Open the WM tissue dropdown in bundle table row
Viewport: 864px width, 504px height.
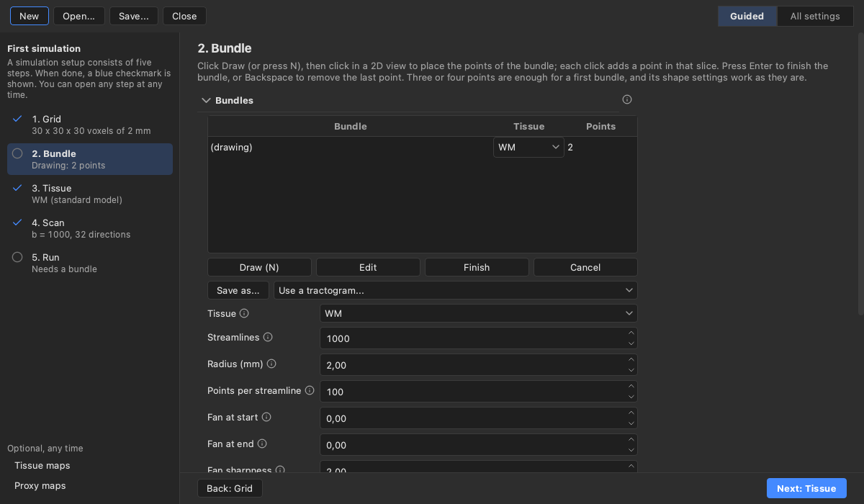point(528,147)
